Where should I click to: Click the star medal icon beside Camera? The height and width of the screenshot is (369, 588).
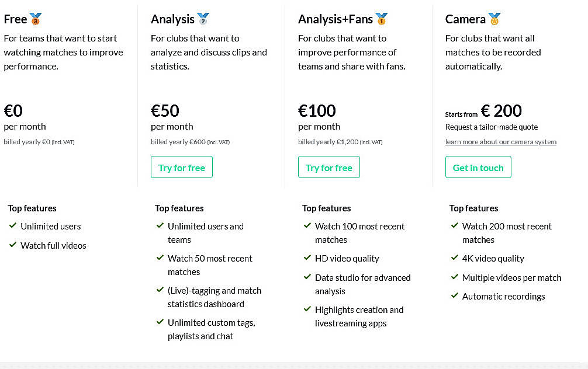494,19
